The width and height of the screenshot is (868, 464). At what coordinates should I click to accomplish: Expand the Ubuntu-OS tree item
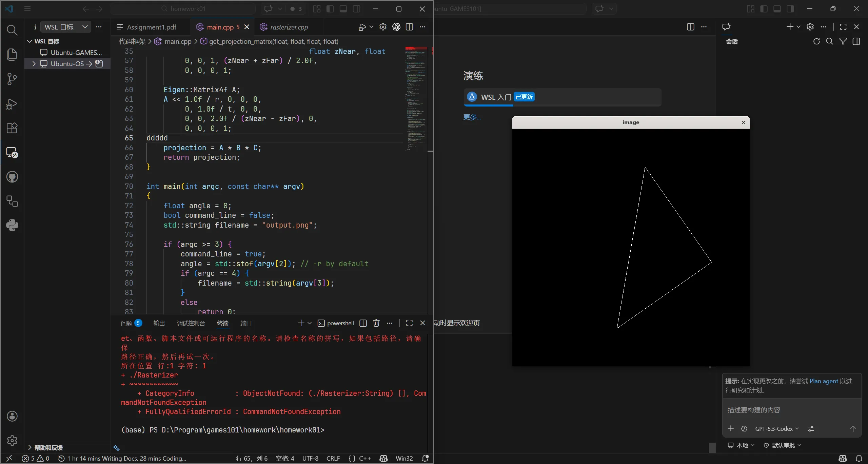click(x=34, y=64)
